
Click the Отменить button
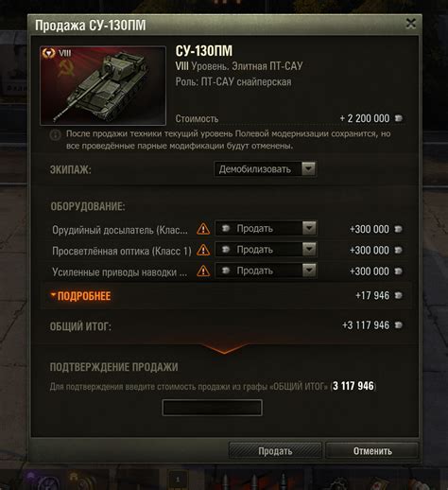click(x=372, y=451)
